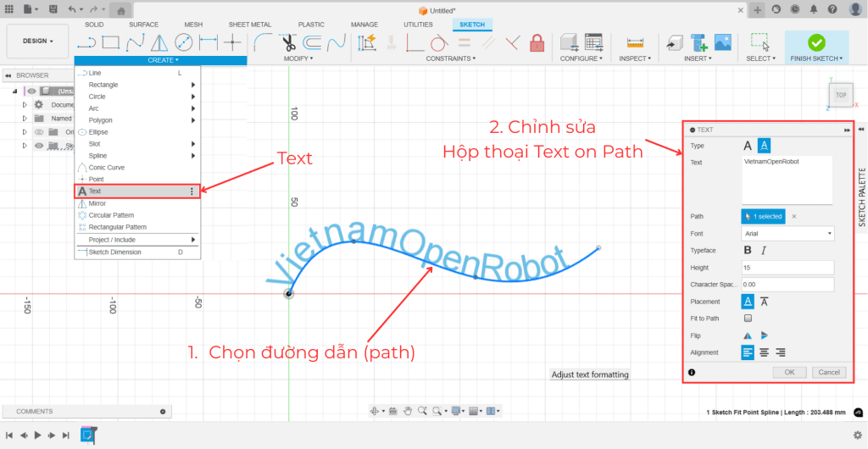Open the Font dropdown showing Arial
The height and width of the screenshot is (449, 868).
click(787, 233)
